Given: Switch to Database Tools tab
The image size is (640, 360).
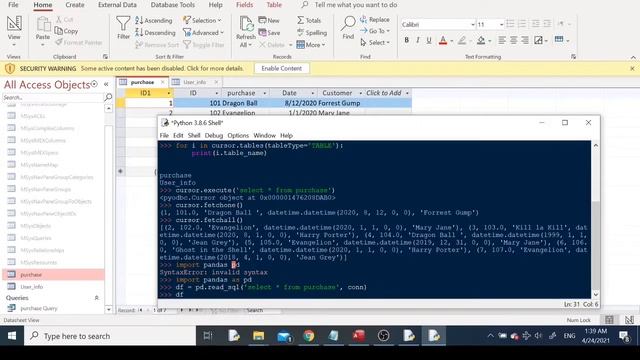Looking at the screenshot, I should point(173,5).
